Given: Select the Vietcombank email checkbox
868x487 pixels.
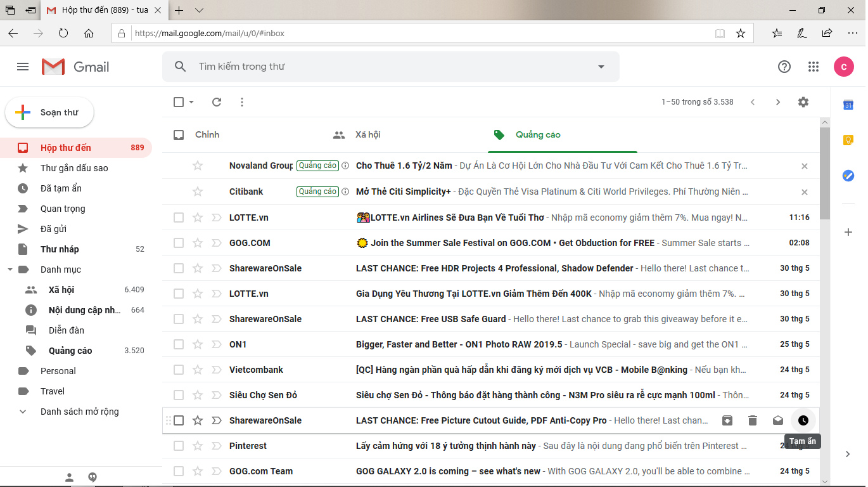Looking at the screenshot, I should [179, 370].
